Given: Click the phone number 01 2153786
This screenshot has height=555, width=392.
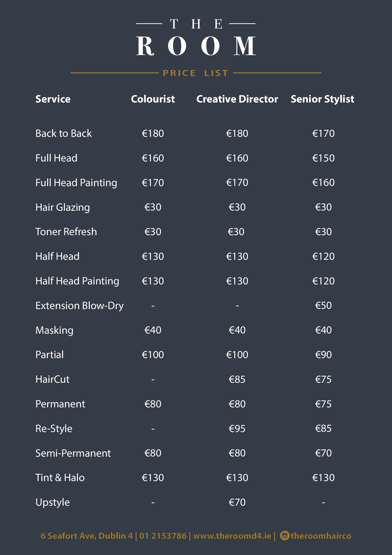Looking at the screenshot, I should point(163,536).
